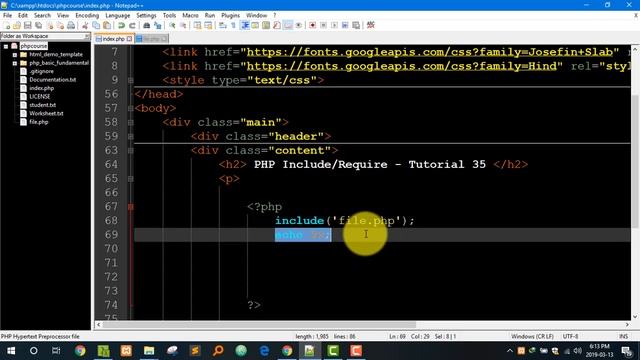
Task: Start macro recording with red button
Action: [312, 25]
